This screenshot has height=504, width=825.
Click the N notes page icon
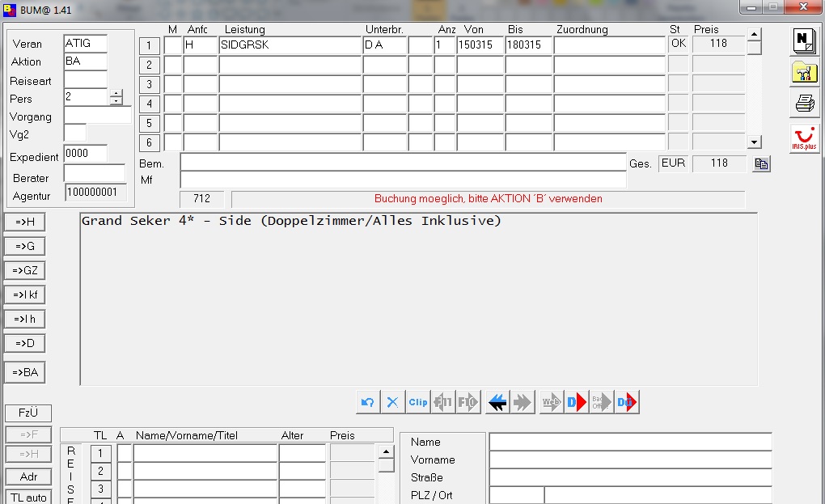(804, 41)
